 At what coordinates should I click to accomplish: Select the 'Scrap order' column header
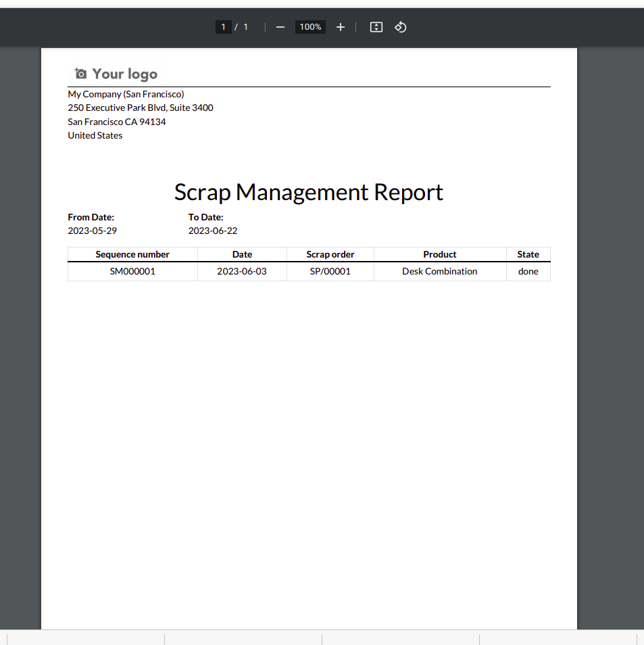330,254
